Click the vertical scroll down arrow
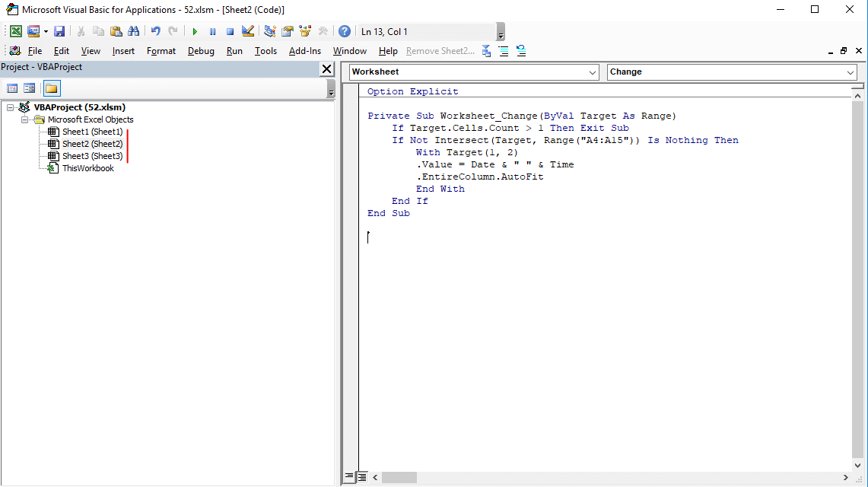The image size is (868, 487). pyautogui.click(x=857, y=466)
